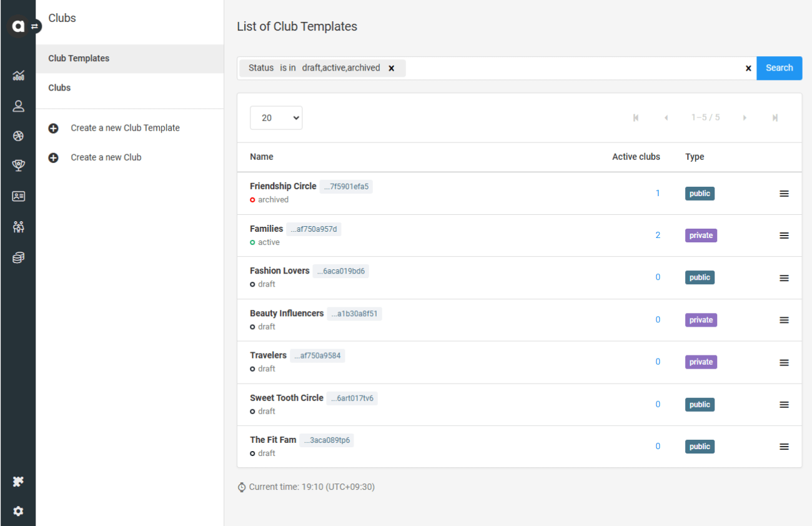The height and width of the screenshot is (526, 812).
Task: Open the active clubs count for Families
Action: (x=658, y=235)
